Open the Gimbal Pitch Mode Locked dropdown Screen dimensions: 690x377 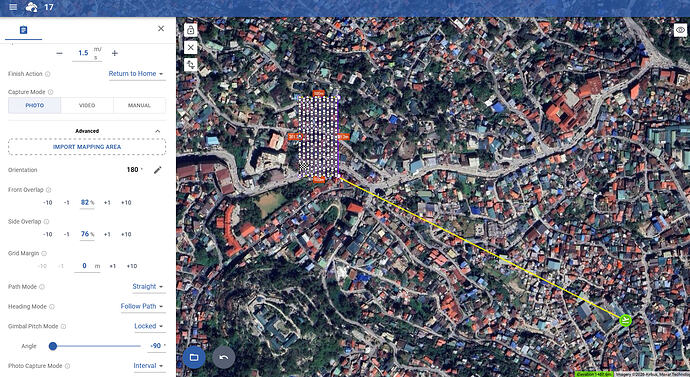pos(149,326)
